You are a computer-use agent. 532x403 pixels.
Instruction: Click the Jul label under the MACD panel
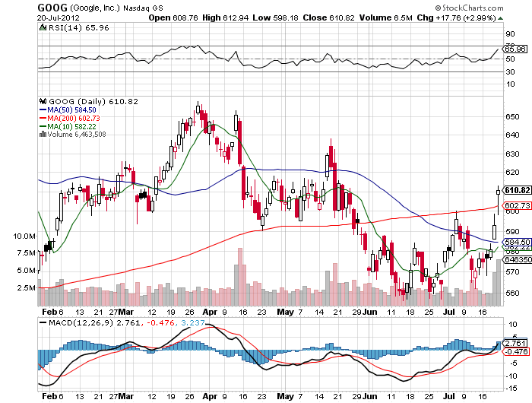(x=449, y=396)
